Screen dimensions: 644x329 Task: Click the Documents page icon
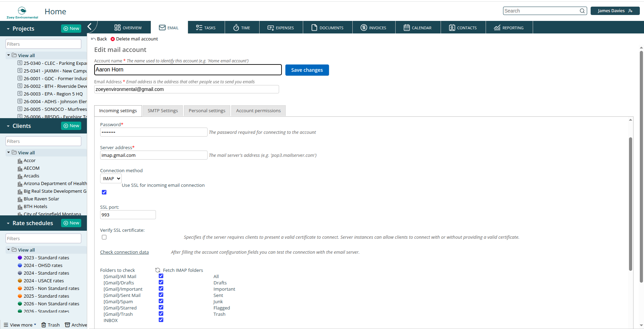pyautogui.click(x=314, y=28)
